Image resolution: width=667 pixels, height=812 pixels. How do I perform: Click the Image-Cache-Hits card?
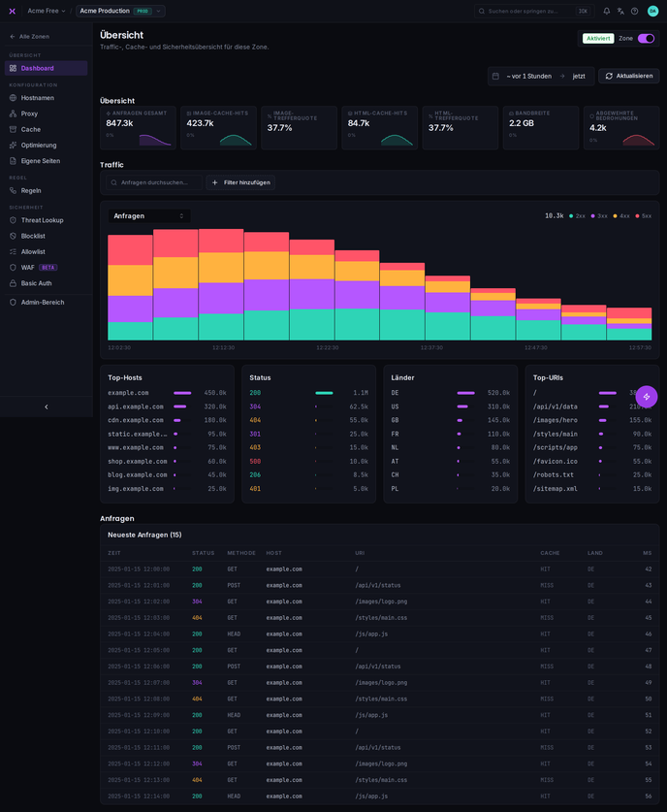click(x=218, y=128)
